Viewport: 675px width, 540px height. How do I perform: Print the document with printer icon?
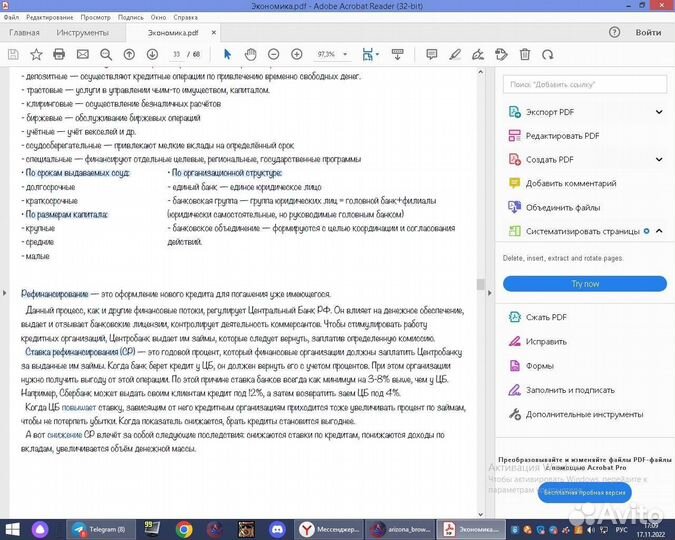pos(59,54)
